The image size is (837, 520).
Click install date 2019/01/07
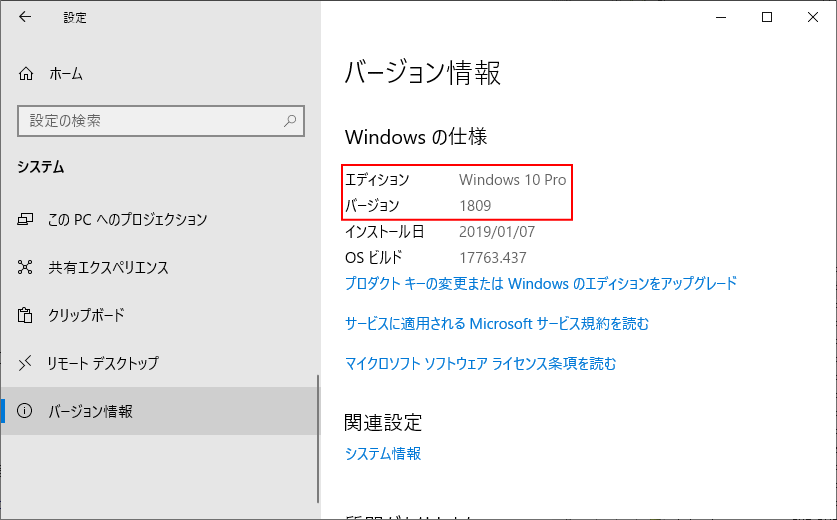pos(497,232)
